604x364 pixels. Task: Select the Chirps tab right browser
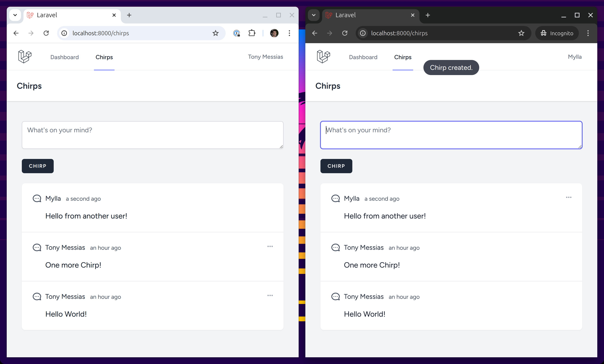(x=402, y=56)
